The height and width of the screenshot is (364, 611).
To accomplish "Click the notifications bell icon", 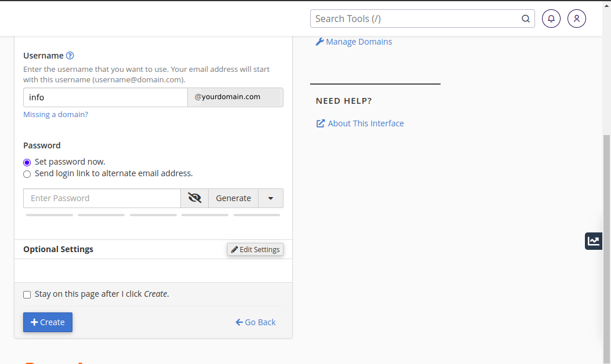I will coord(551,19).
